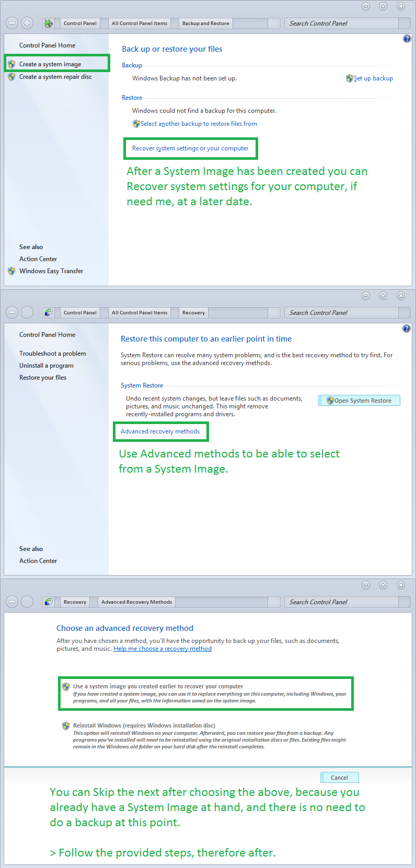The image size is (416, 868).
Task: Click the 'System Restore' section label
Action: pyautogui.click(x=142, y=385)
